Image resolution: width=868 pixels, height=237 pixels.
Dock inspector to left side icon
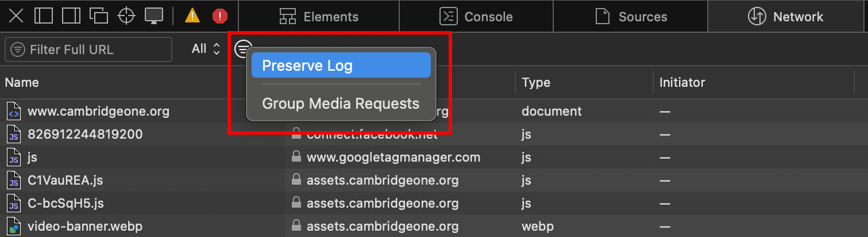(x=44, y=16)
